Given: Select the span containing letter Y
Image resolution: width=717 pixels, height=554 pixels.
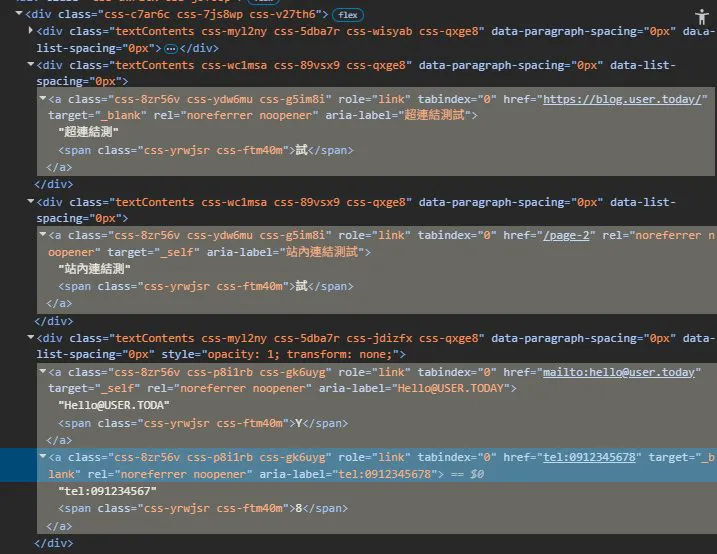Looking at the screenshot, I should click(x=203, y=423).
